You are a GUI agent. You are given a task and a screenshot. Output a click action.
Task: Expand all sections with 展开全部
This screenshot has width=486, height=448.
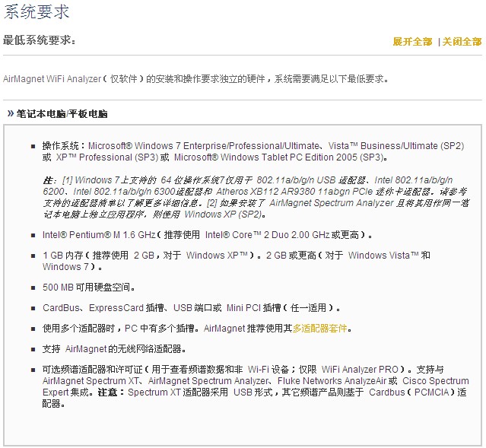[411, 42]
